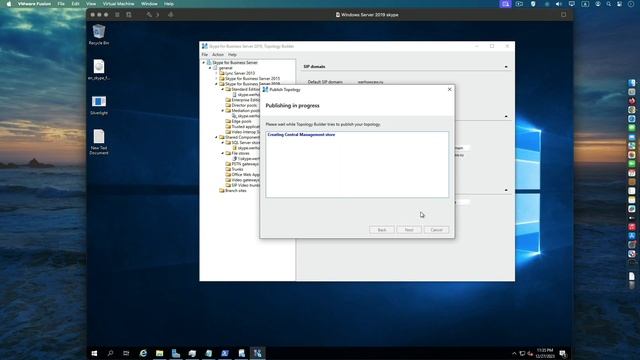Click the VMware snapshot toolbar icon
The height and width of the screenshot is (360, 640).
[x=129, y=15]
